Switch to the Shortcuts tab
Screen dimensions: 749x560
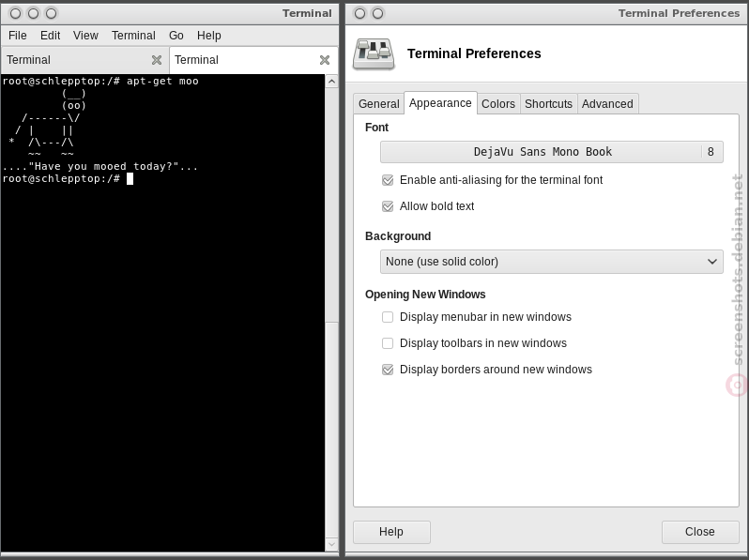coord(548,103)
